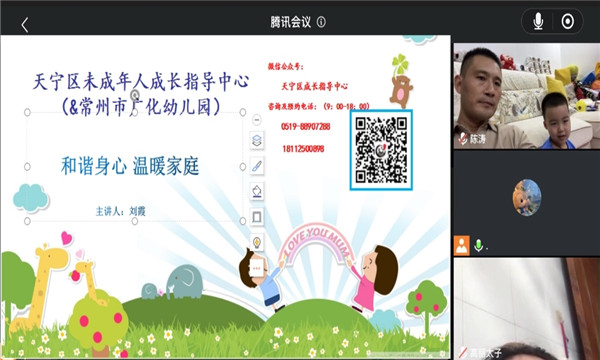Screen dimensions: 600x360
Task: Click the lightbulb design ideas icon
Action: (x=257, y=242)
